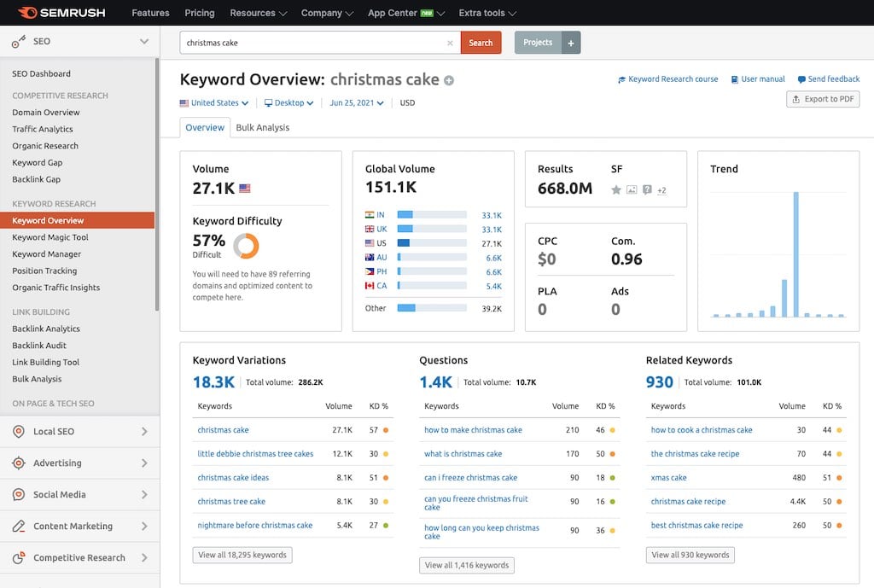Click the Projects button
Screen dimensions: 874x588
pyautogui.click(x=538, y=43)
